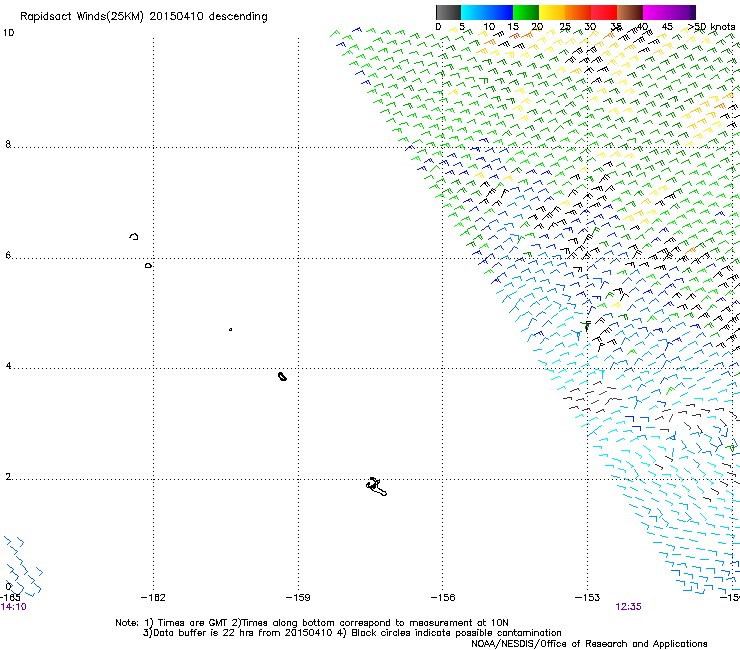This screenshot has width=740, height=650.
Task: Click the "-159" longitude axis label
Action: 298,598
